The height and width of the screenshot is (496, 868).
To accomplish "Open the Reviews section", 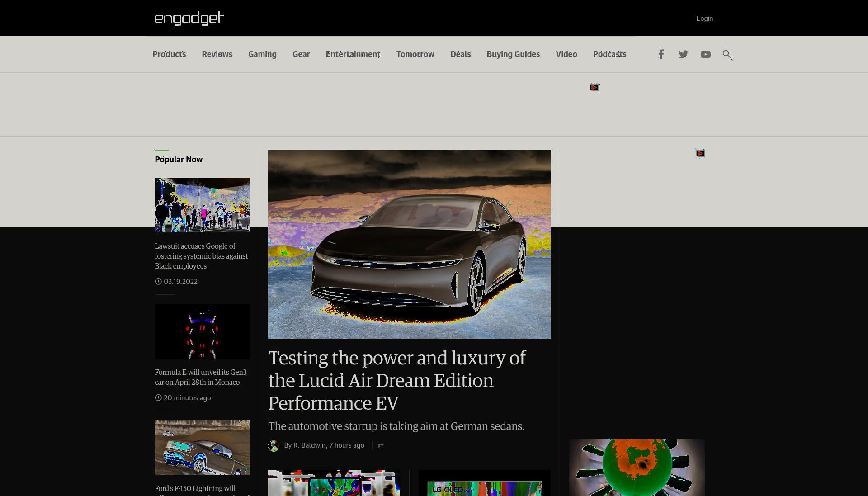I will tap(217, 54).
